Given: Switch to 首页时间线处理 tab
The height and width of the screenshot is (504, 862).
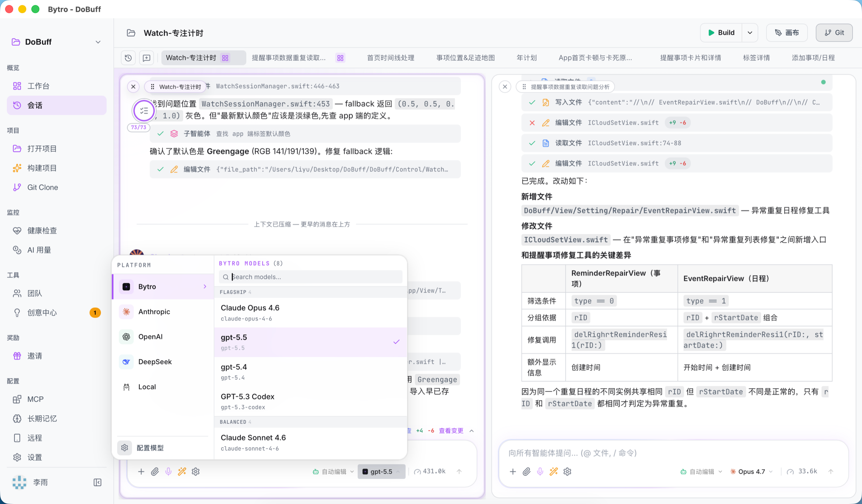Looking at the screenshot, I should click(390, 58).
